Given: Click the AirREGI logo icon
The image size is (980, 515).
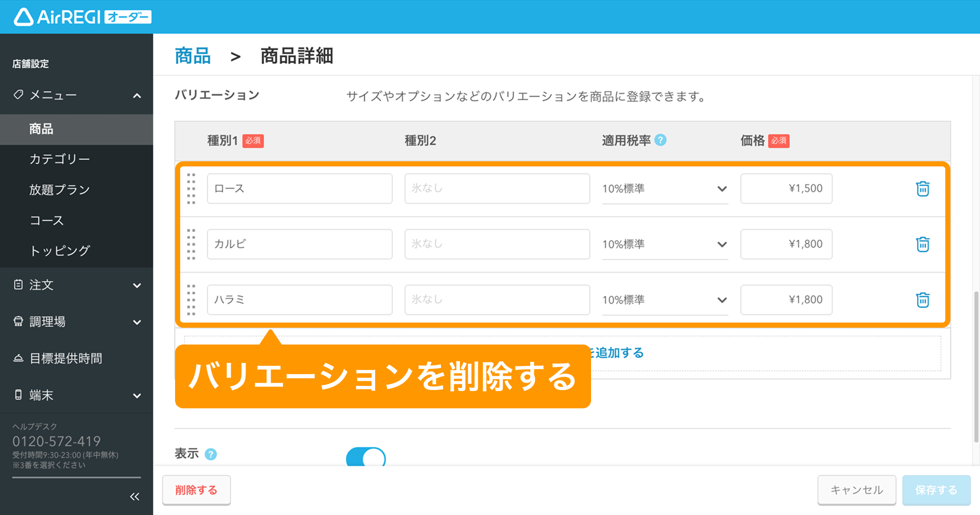Looking at the screenshot, I should pos(23,17).
